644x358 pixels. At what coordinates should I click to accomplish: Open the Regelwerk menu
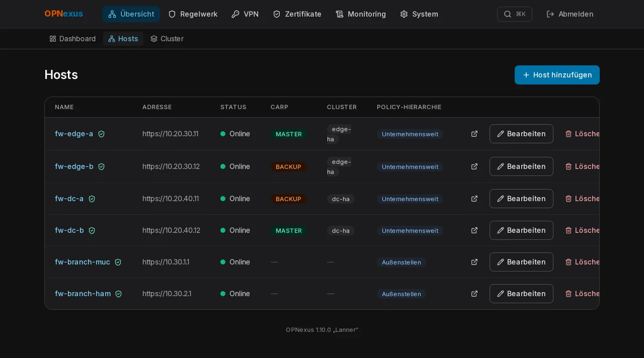(193, 14)
